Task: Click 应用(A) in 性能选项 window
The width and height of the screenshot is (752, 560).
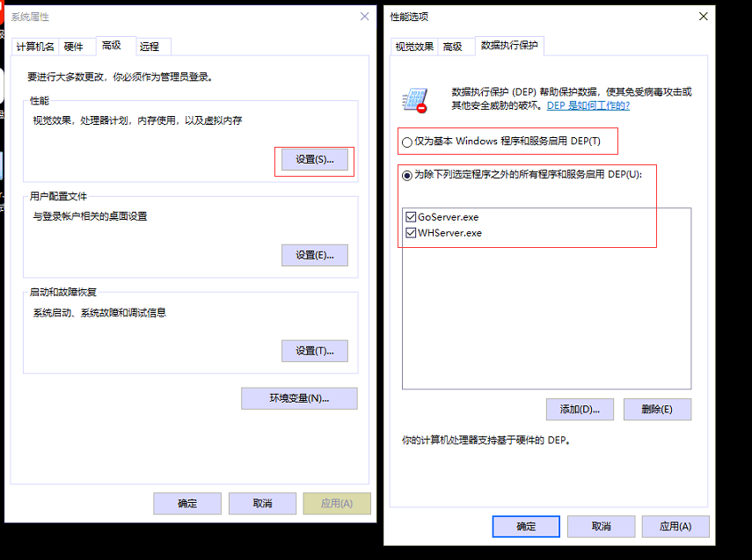Action: point(675,527)
